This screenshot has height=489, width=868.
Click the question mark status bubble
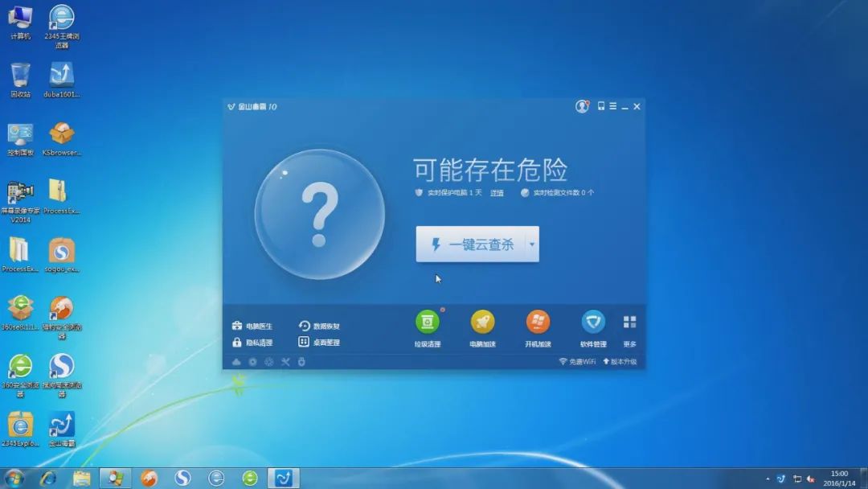pyautogui.click(x=320, y=214)
